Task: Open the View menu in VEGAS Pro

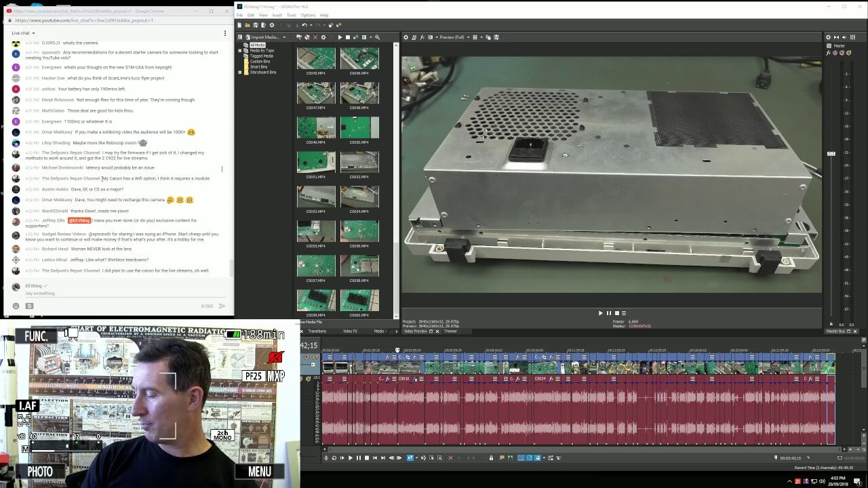Action: click(262, 15)
